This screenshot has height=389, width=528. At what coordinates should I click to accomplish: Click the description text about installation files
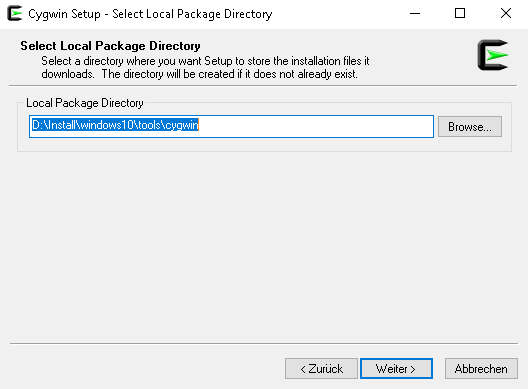tap(205, 67)
